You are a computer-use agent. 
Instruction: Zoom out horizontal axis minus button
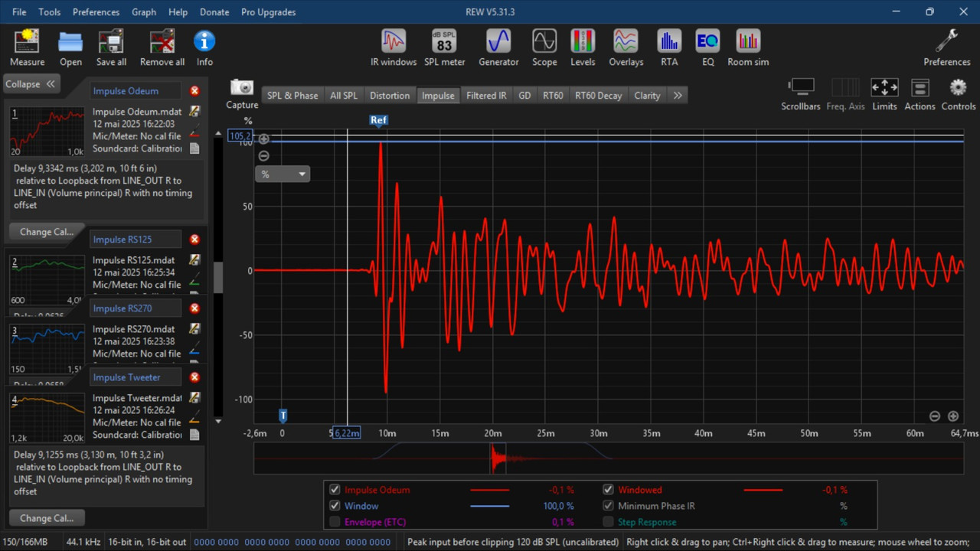935,416
